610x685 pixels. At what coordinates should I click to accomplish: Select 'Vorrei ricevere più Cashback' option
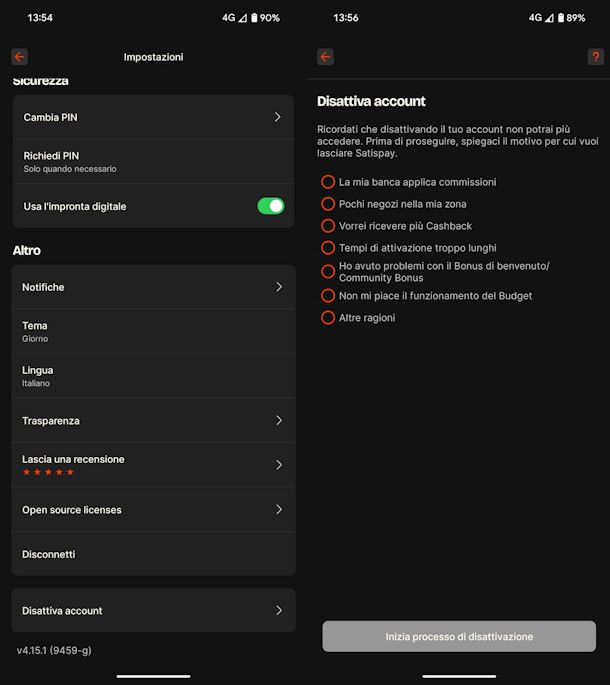[x=328, y=226]
